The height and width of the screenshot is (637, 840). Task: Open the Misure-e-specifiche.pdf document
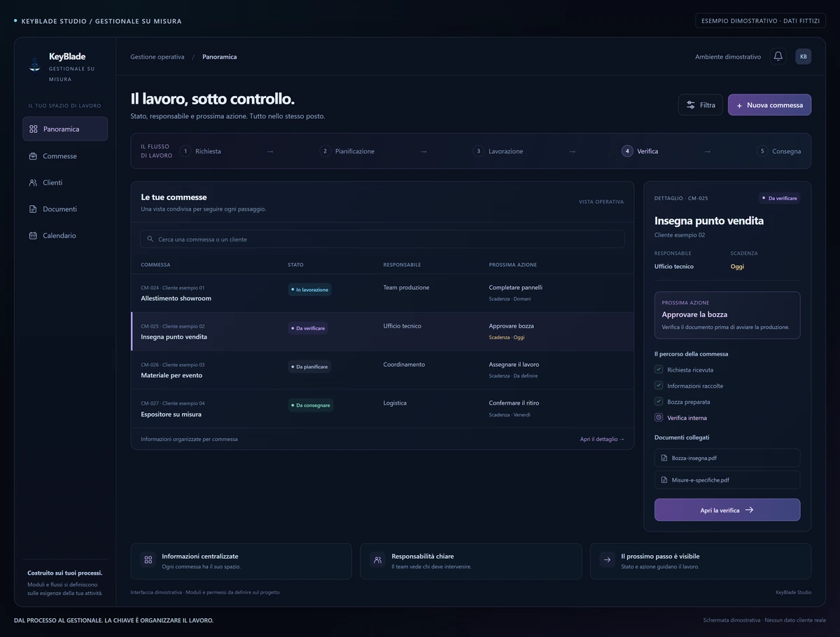727,480
